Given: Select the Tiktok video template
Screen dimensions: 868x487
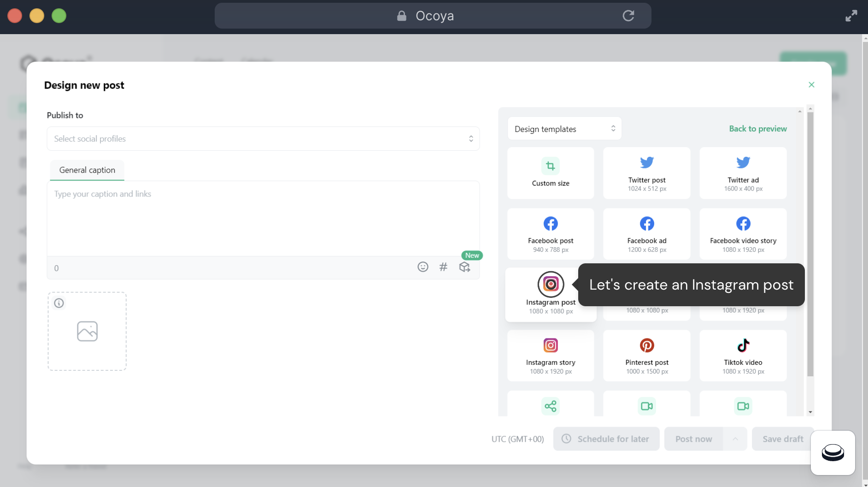Looking at the screenshot, I should (x=743, y=356).
